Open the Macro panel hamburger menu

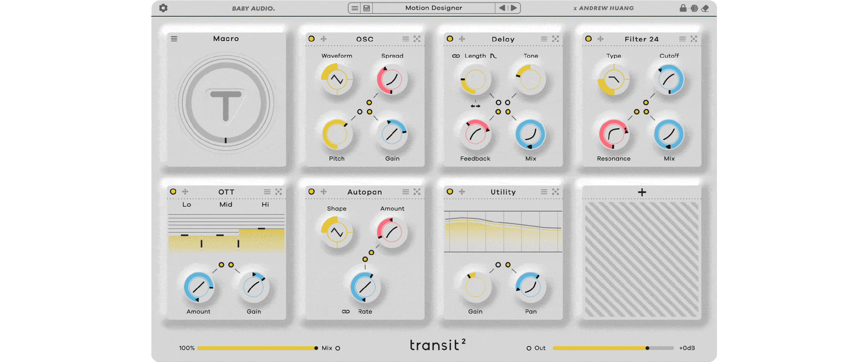[x=174, y=39]
